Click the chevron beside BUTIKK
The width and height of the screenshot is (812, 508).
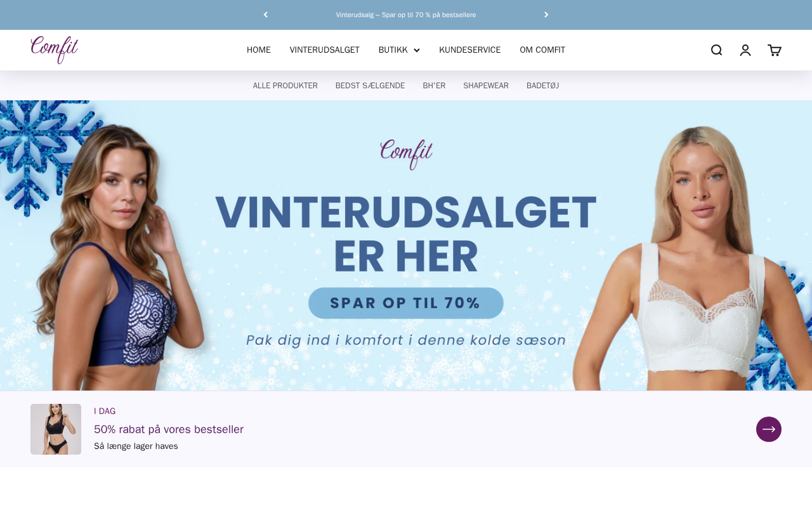(x=416, y=50)
